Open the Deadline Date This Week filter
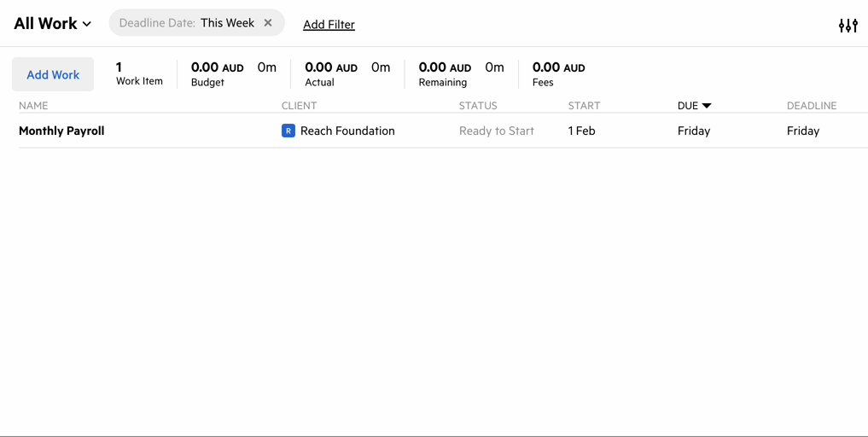The width and height of the screenshot is (868, 437). [x=187, y=23]
